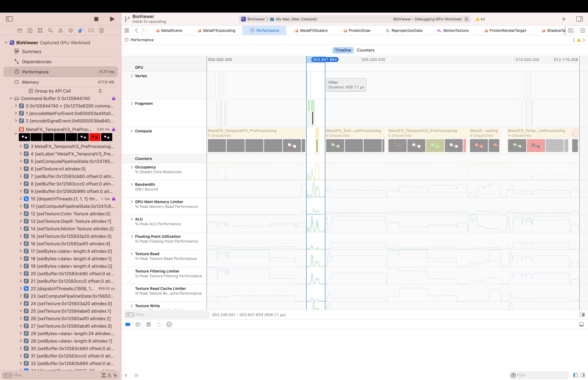Click the red highlighted dispatch thumbnail in navigator

point(95,137)
